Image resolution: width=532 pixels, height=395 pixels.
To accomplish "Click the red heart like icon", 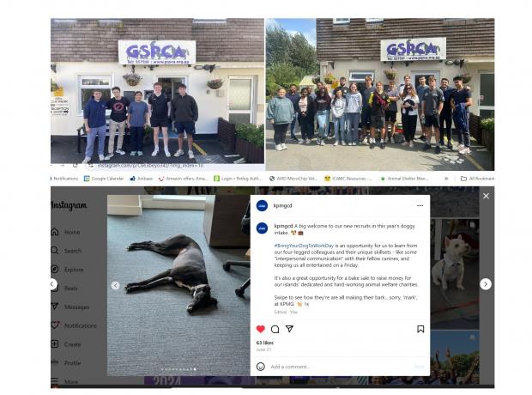I will pos(261,329).
